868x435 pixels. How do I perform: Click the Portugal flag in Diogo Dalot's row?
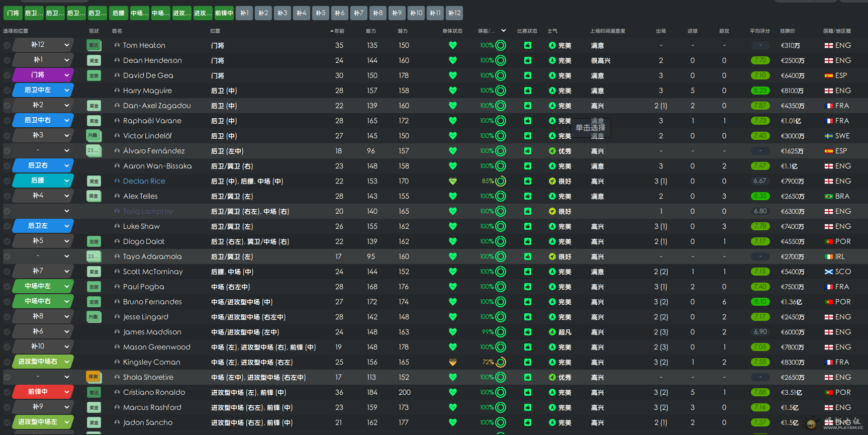coord(829,241)
